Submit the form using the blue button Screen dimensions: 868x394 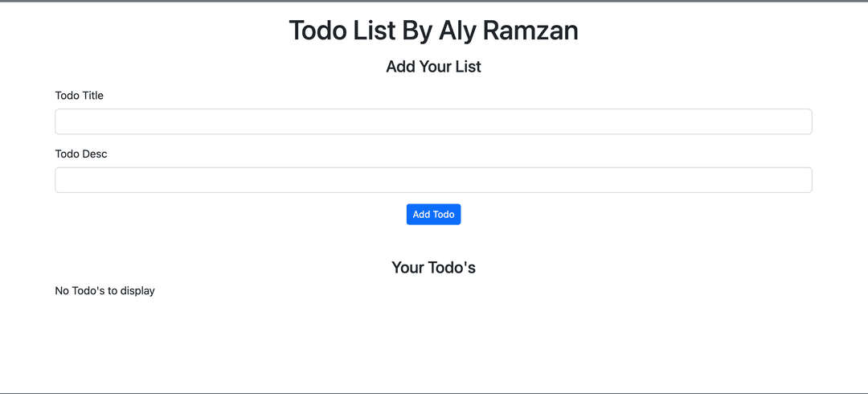(433, 215)
